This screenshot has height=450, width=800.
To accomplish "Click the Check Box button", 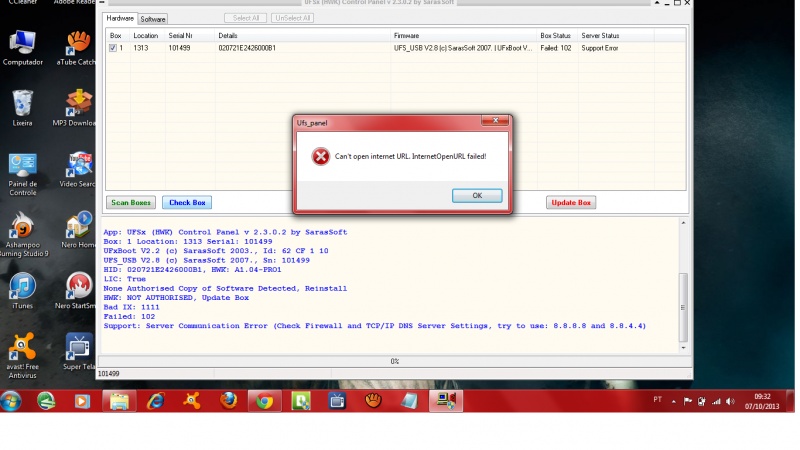I will [187, 203].
